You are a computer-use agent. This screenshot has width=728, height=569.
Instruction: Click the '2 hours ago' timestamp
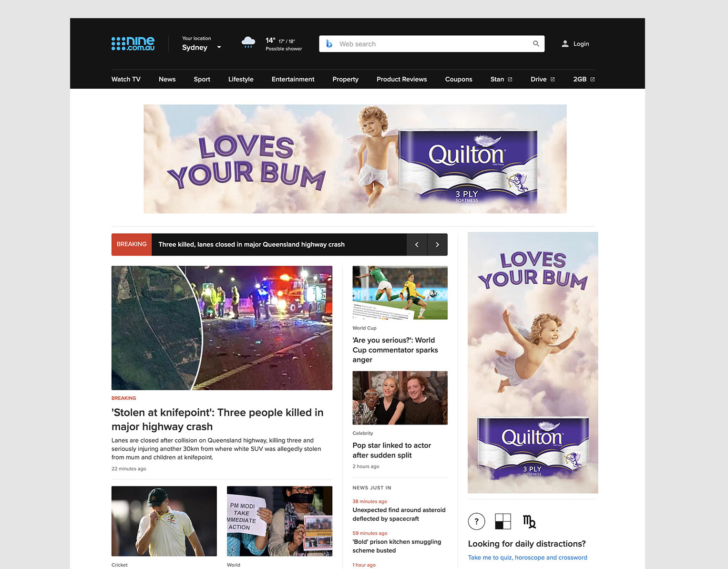[x=366, y=466]
